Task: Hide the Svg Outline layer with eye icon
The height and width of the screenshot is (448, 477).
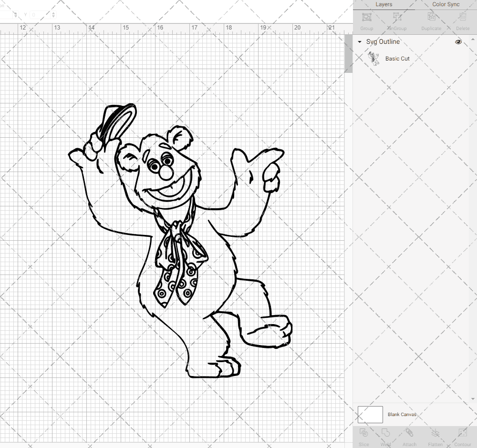Action: click(x=458, y=42)
